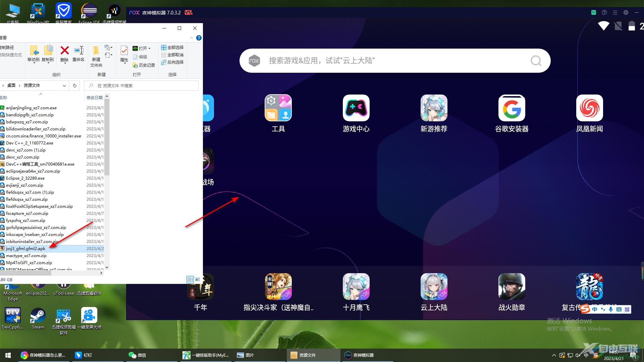This screenshot has width=644, height=362.
Task: Open Sogou soft keyboard icon
Action: (619, 309)
